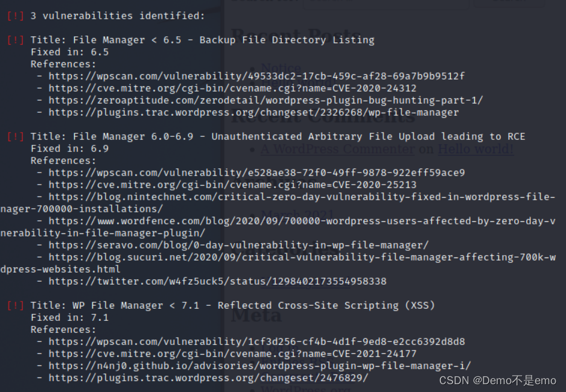Click alert marker beside Unauthenticated Arbitrary File Upload
Image resolution: width=566 pixels, height=392 pixels.
[16, 137]
